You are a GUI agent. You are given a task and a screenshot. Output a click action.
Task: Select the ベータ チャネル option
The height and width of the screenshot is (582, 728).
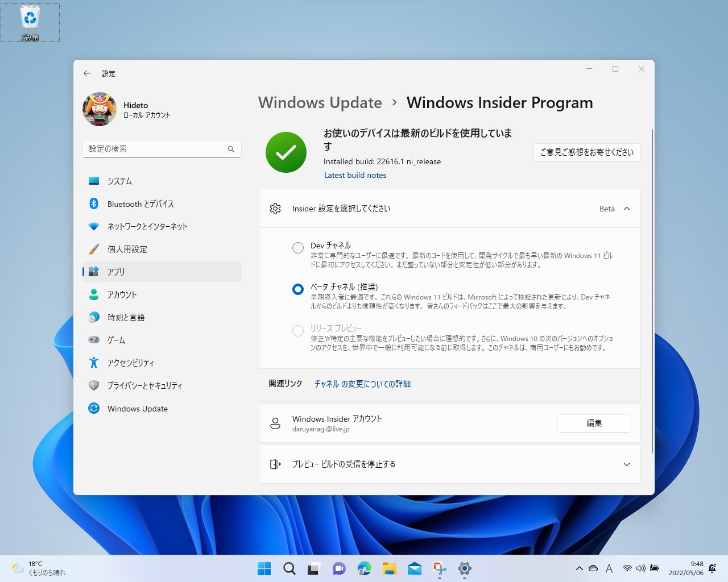click(297, 289)
